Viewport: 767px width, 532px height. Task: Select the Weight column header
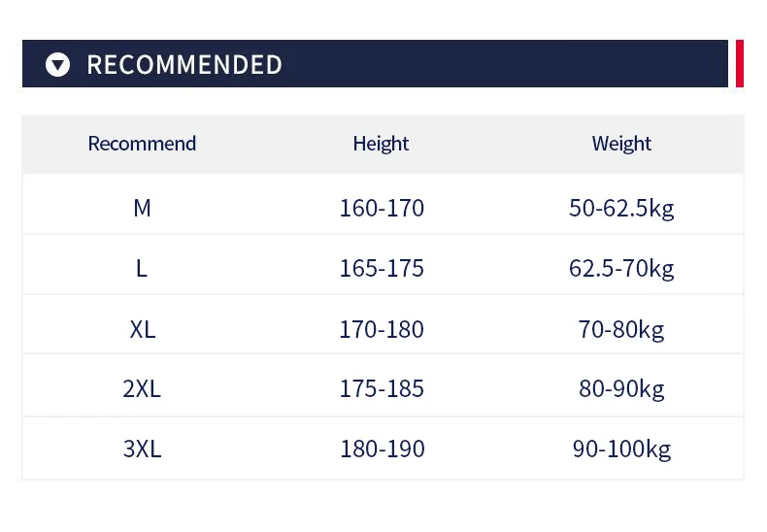(621, 144)
